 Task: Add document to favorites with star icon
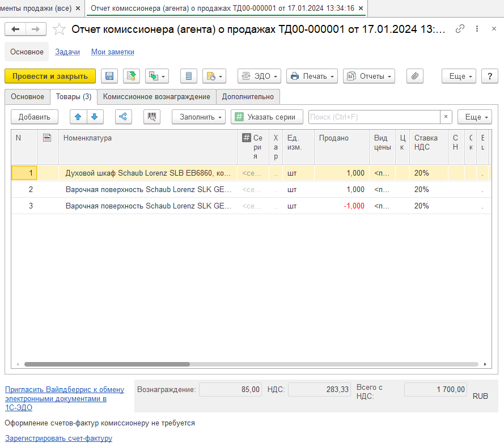coord(59,29)
